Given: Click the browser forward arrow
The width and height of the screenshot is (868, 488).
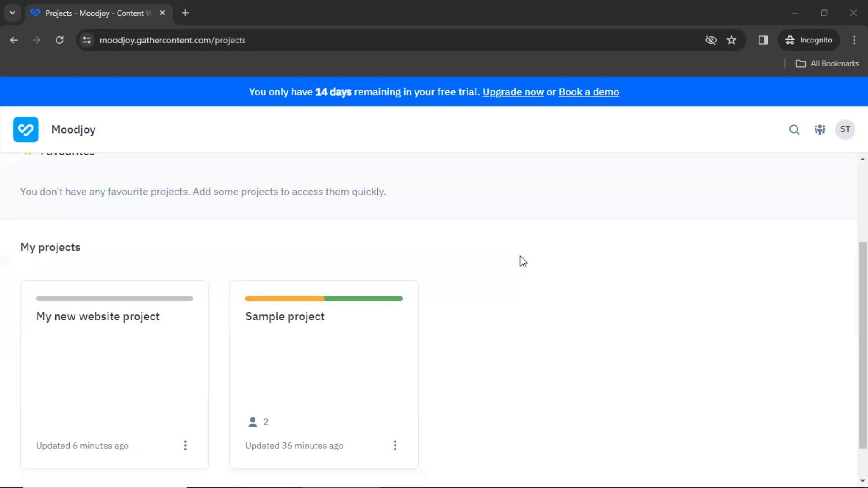Looking at the screenshot, I should click(x=37, y=40).
